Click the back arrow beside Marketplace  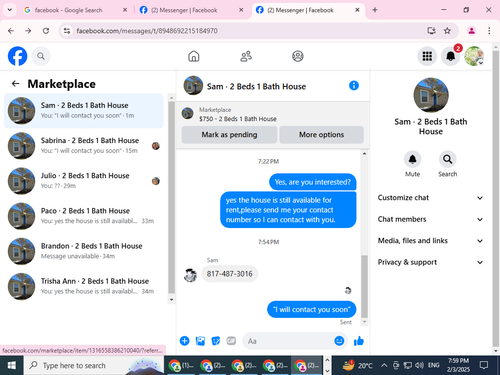[15, 83]
